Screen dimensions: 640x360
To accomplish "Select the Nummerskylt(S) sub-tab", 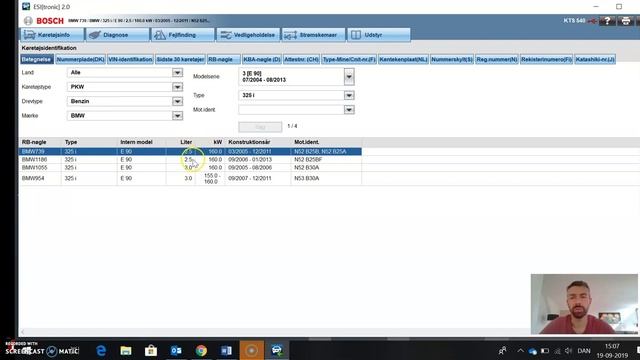I will pyautogui.click(x=452, y=60).
